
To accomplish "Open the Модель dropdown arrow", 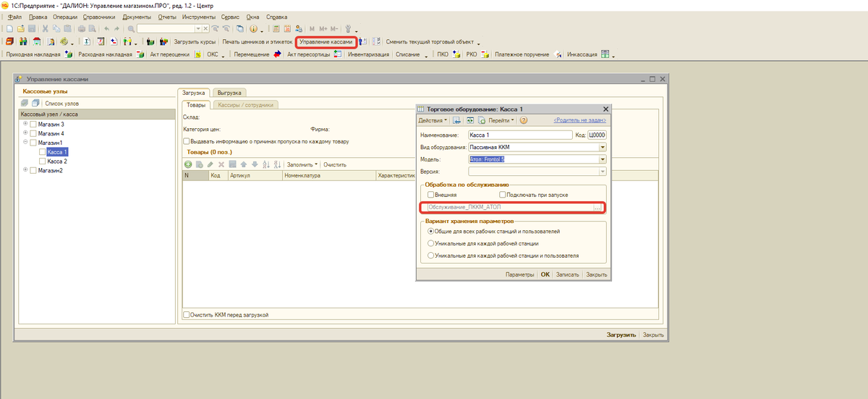I will (x=602, y=159).
